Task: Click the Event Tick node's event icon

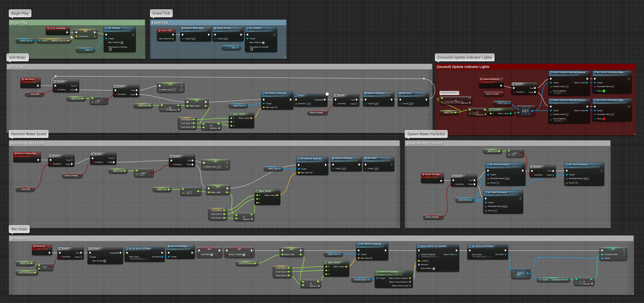Action: (x=159, y=31)
